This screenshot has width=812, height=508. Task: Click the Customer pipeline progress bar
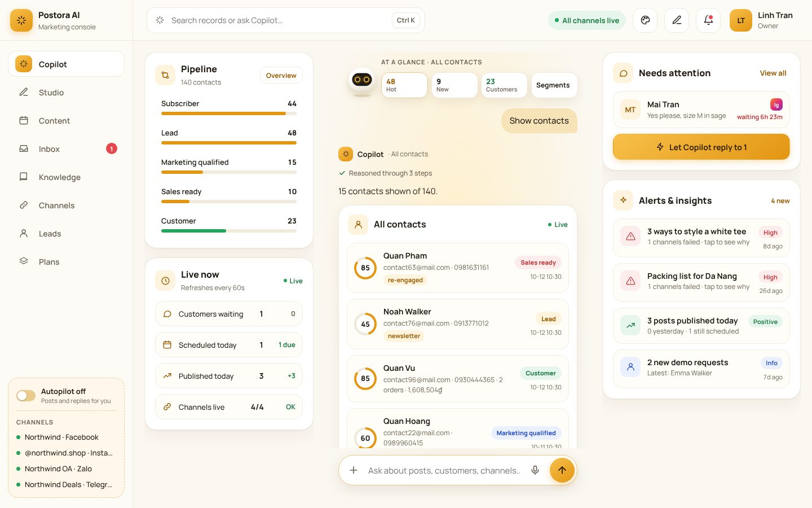click(x=229, y=231)
